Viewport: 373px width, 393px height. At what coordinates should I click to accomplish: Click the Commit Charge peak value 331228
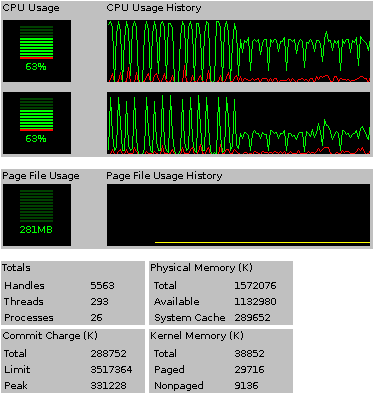pos(108,386)
